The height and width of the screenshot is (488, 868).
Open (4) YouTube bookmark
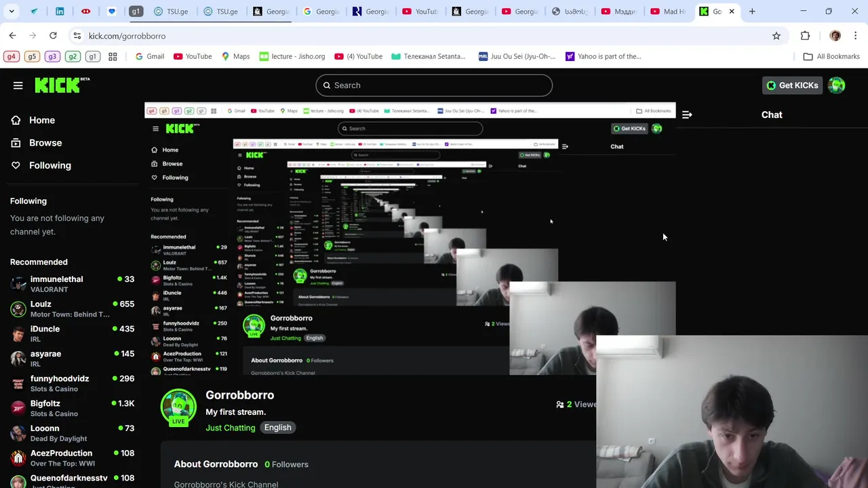click(359, 56)
